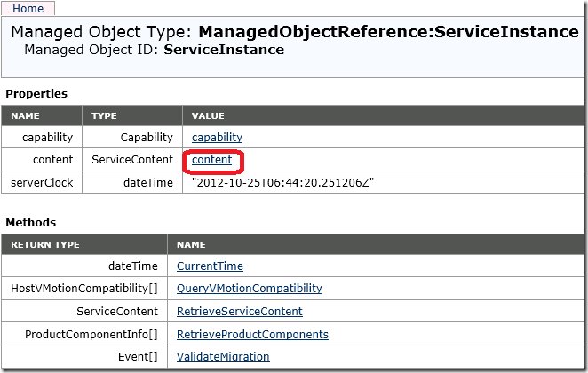Open the Home tab
The height and width of the screenshot is (373, 588).
click(x=28, y=8)
